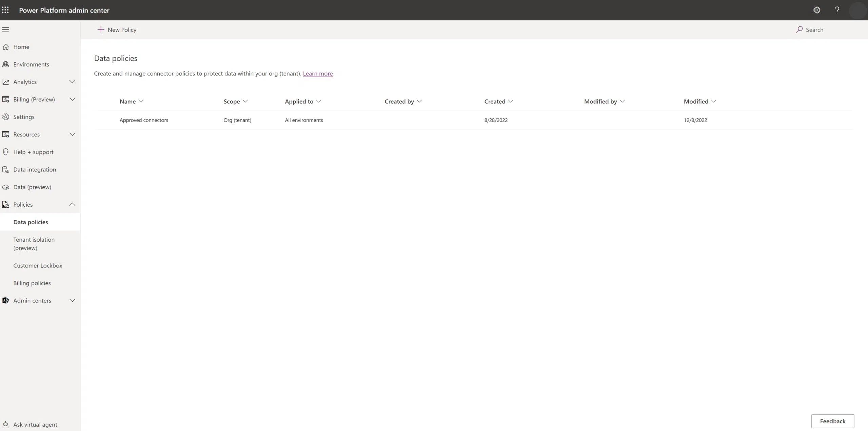This screenshot has width=868, height=431.
Task: Follow the Learn more link
Action: pyautogui.click(x=317, y=74)
